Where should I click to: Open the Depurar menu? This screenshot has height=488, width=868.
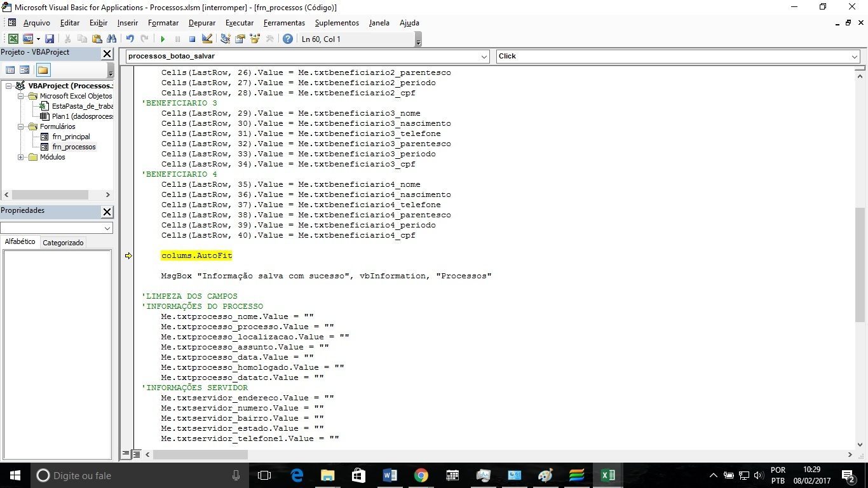[201, 23]
